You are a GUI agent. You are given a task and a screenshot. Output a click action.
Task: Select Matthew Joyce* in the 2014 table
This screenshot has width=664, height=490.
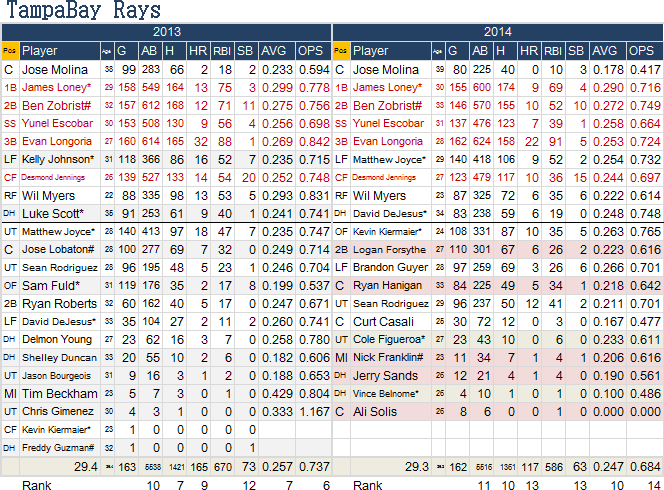coord(389,160)
